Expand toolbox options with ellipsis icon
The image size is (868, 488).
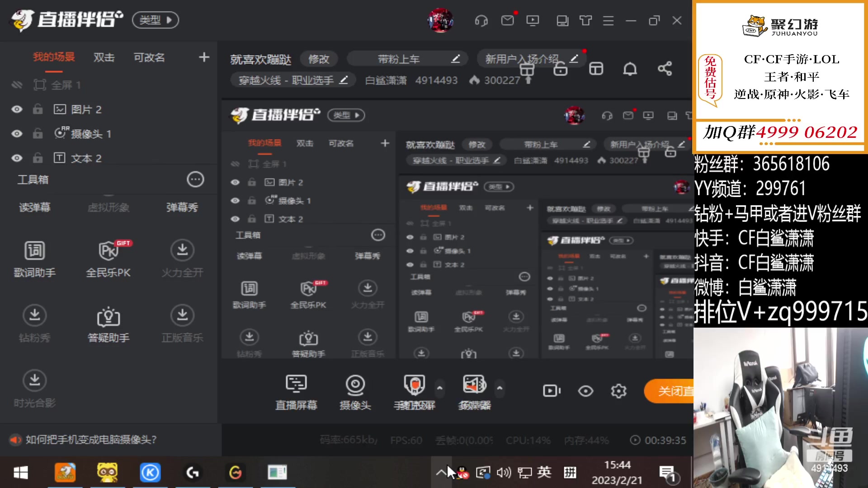click(x=195, y=179)
